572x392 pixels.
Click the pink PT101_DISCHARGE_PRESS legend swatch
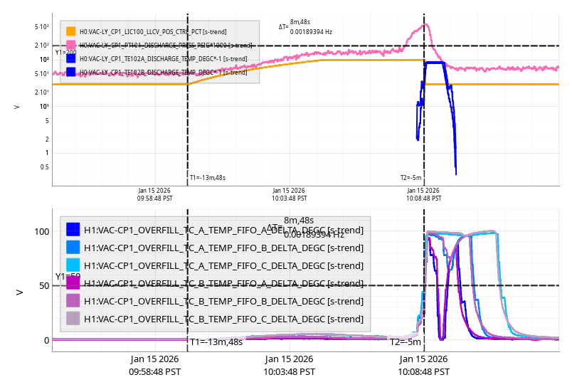coord(71,45)
